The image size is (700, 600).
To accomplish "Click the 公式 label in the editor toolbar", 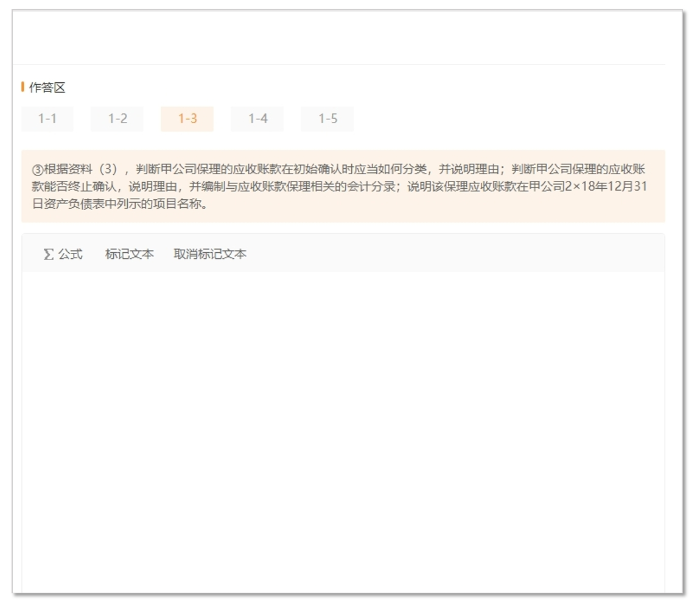I will coord(70,254).
